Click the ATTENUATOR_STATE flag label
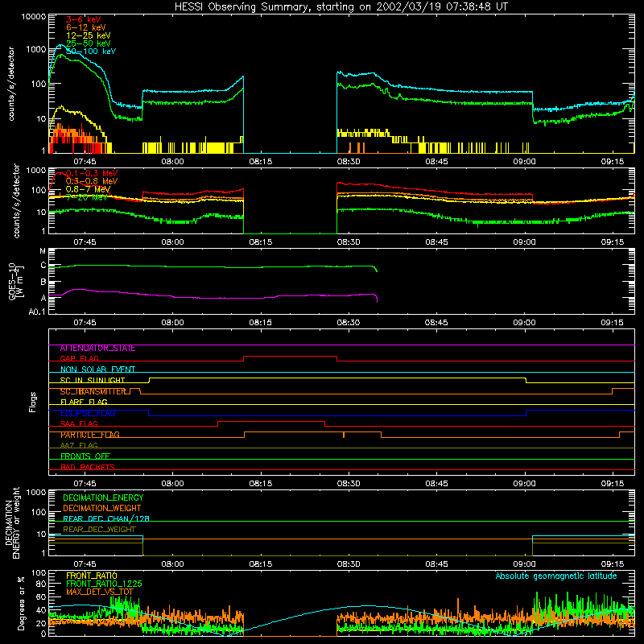 (97, 349)
